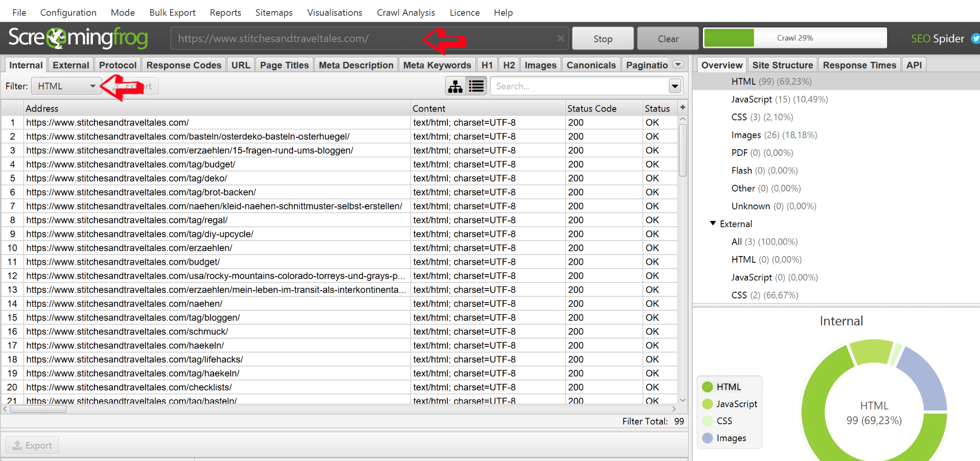Select Internal HTML (99) in overview
This screenshot has height=461, width=980.
(771, 82)
